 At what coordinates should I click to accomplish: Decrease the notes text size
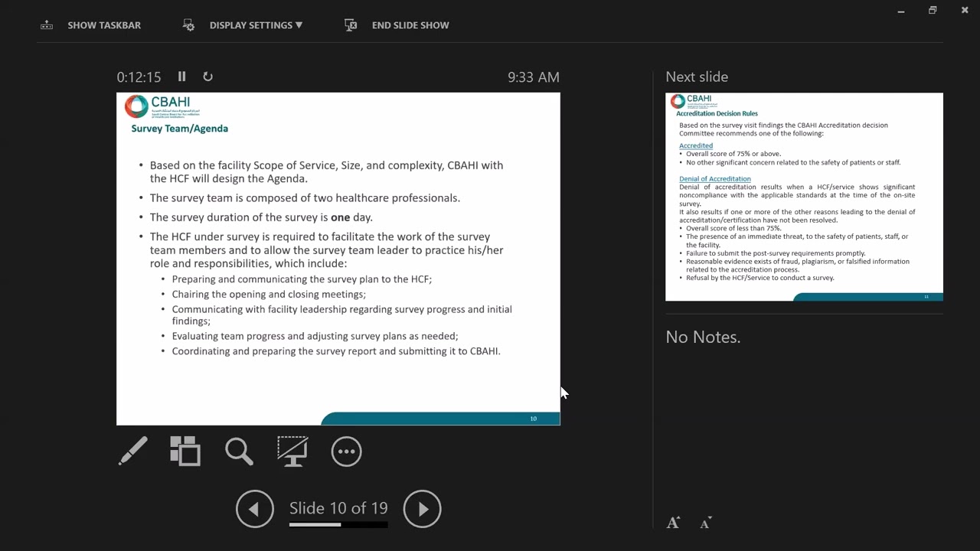click(706, 523)
